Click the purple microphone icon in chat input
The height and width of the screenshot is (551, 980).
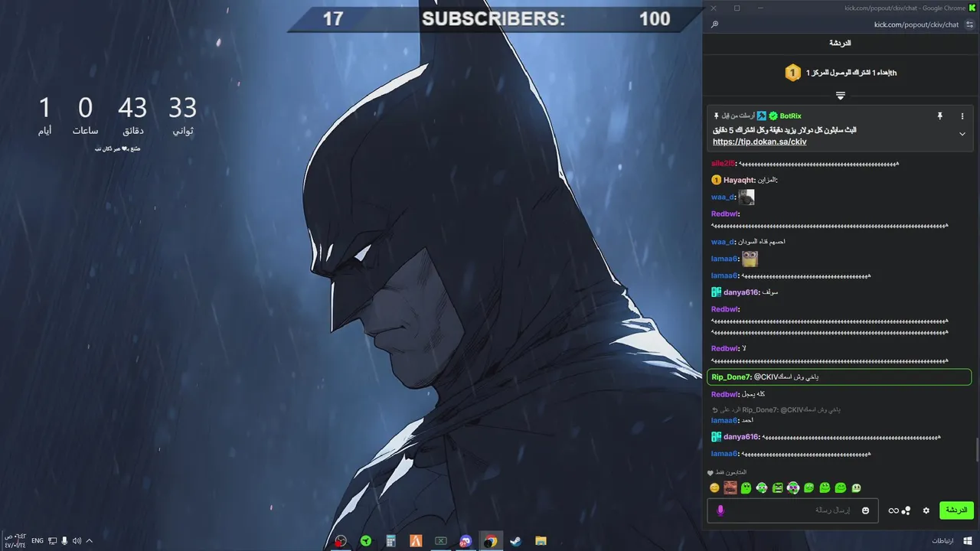[720, 510]
